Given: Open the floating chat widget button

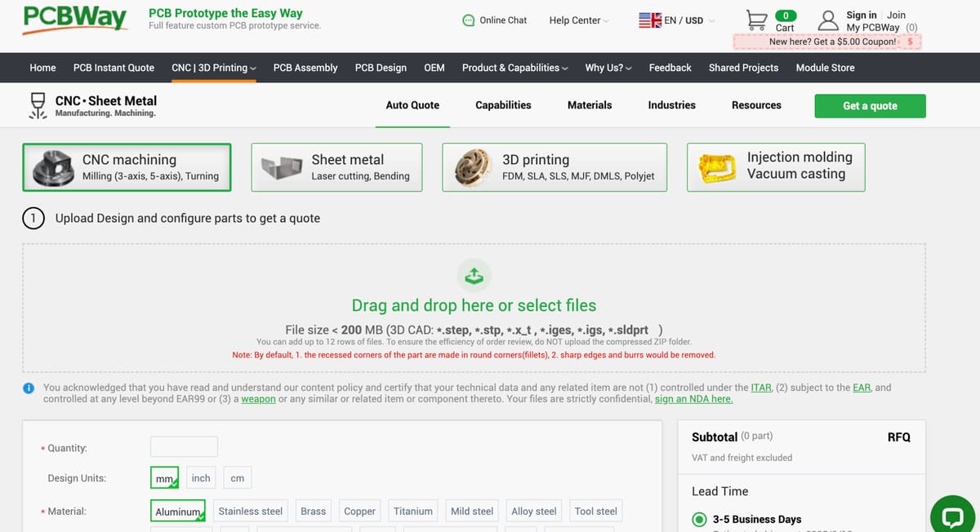Looking at the screenshot, I should click(x=953, y=516).
